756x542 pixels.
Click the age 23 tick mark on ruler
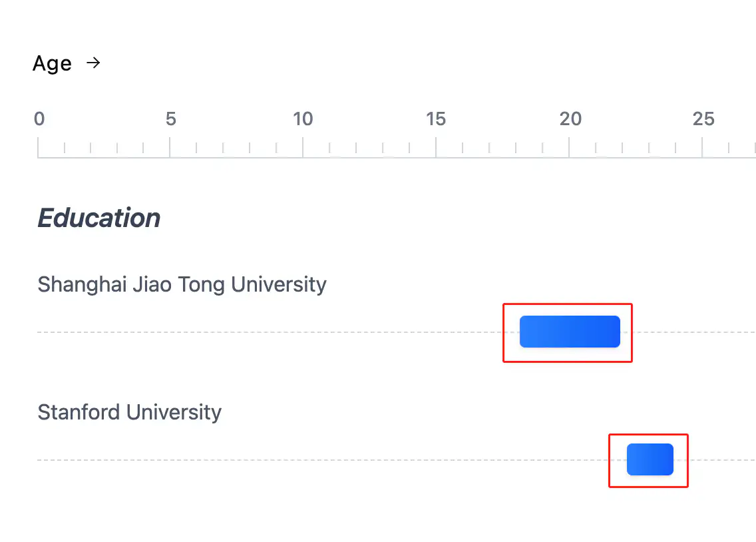(649, 148)
